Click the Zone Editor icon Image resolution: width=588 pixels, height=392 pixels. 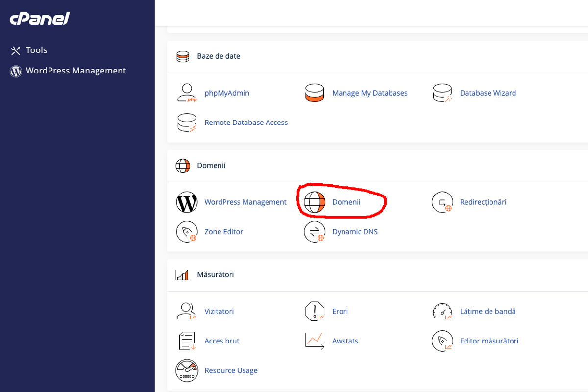click(x=187, y=232)
